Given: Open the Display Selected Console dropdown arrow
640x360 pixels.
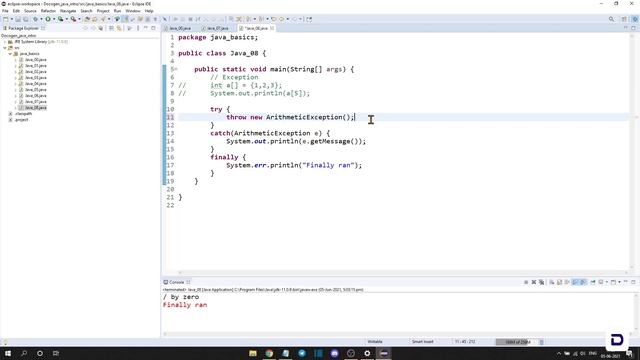Looking at the screenshot, I should 607,282.
